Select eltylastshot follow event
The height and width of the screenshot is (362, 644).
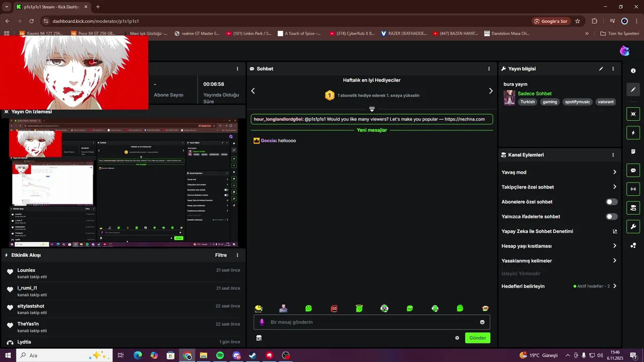pyautogui.click(x=31, y=306)
